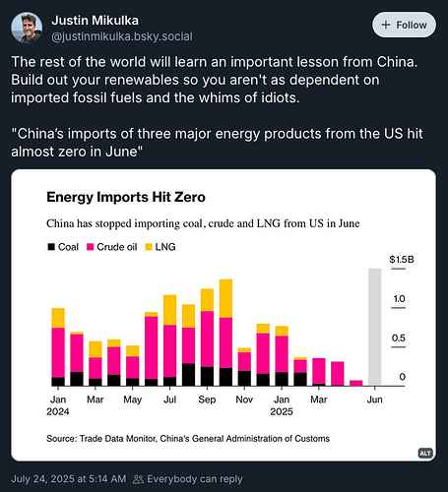Click the Jan 2025 axis label
Image resolution: width=448 pixels, height=492 pixels.
tap(282, 405)
